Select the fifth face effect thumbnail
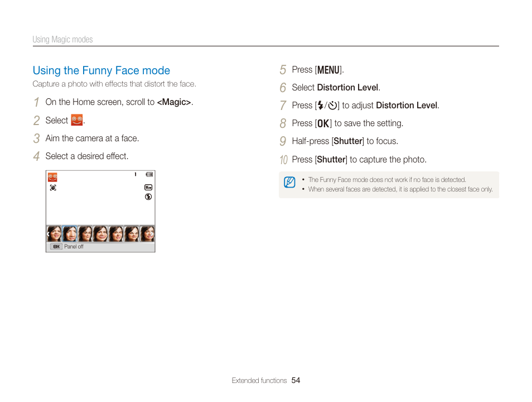Image resolution: width=532 pixels, height=402 pixels. (x=116, y=233)
